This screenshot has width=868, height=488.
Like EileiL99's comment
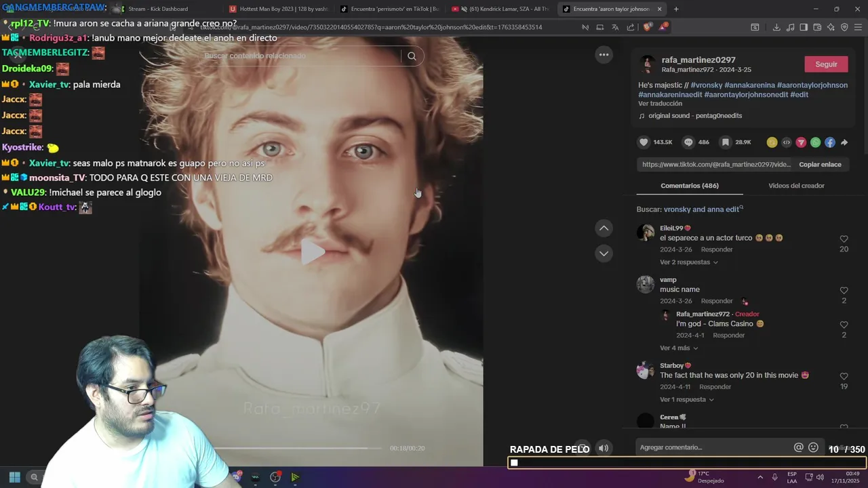point(844,239)
